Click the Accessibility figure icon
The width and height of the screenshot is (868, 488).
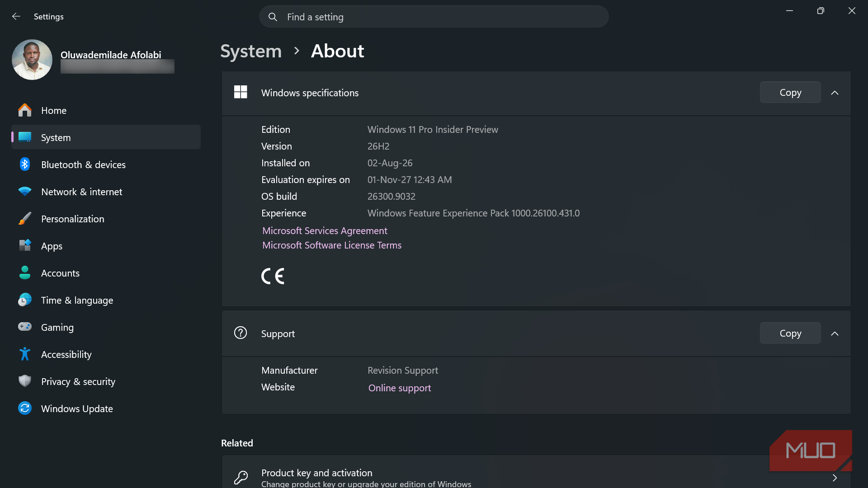[25, 354]
